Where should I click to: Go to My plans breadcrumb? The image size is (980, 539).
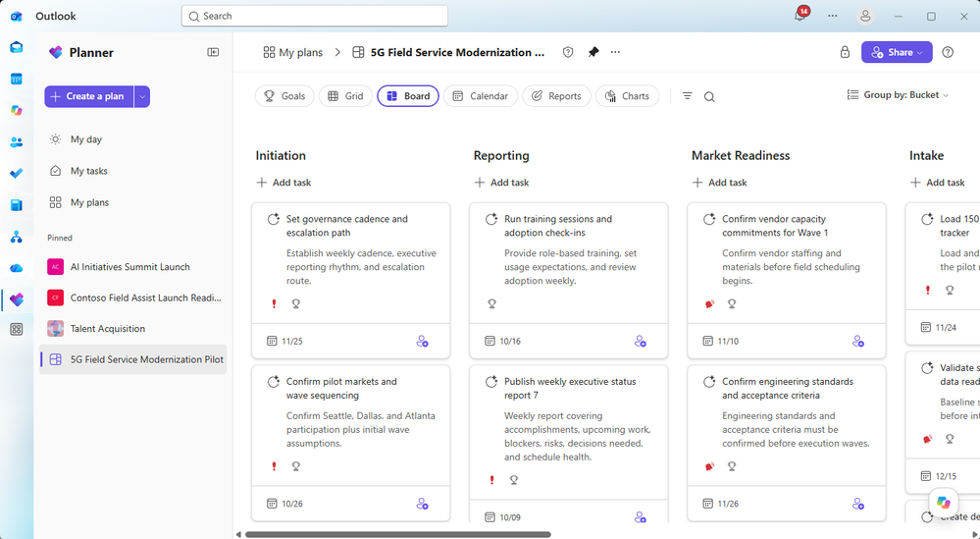pyautogui.click(x=293, y=52)
